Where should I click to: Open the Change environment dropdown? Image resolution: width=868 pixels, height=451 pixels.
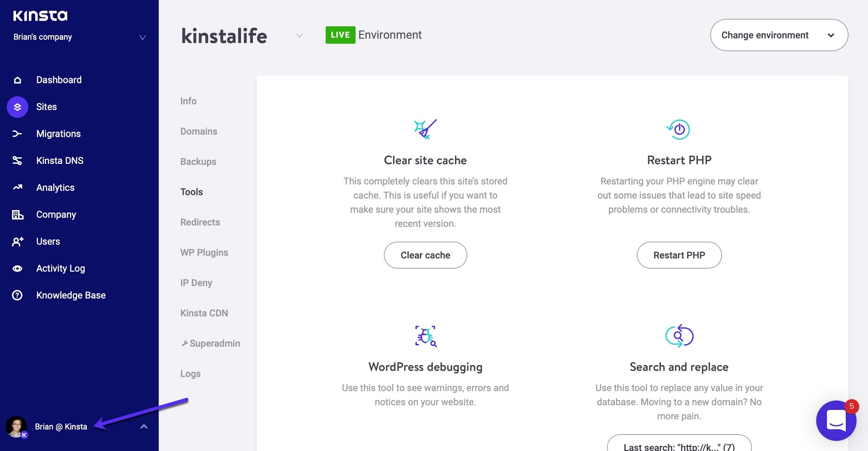[779, 35]
